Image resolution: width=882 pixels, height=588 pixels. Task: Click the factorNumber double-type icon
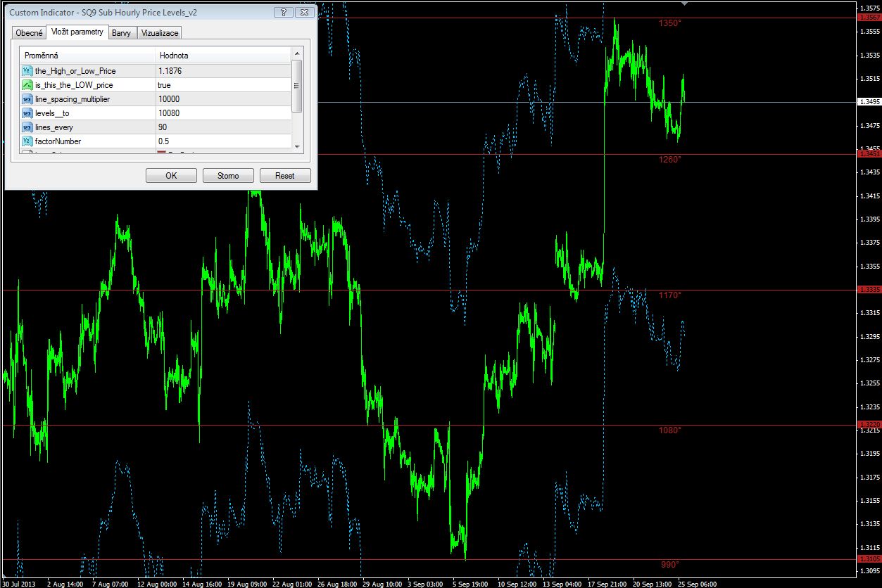27,141
